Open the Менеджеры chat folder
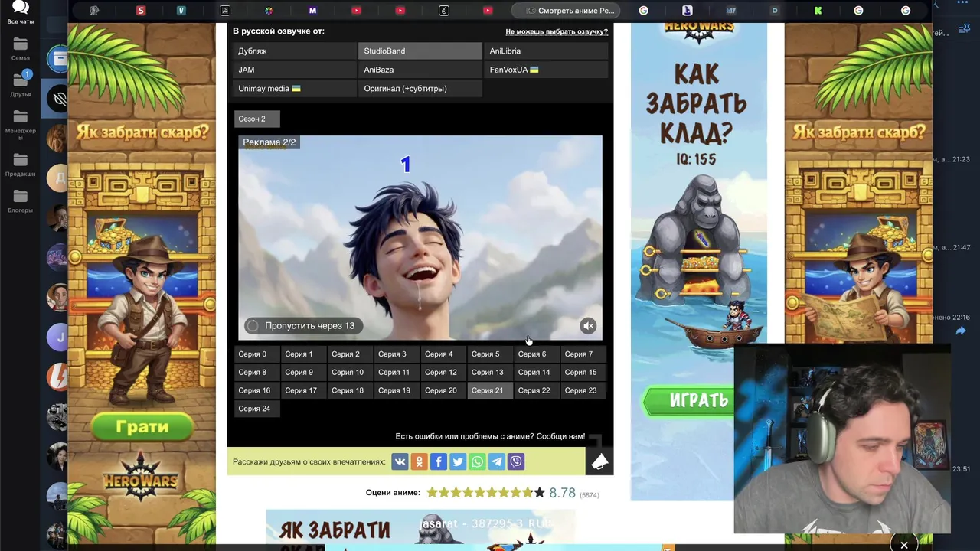Viewport: 980px width, 551px height. [x=21, y=124]
